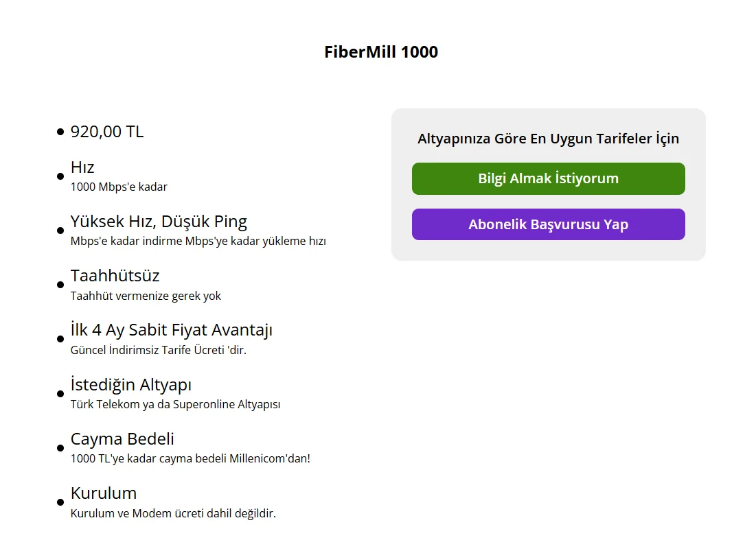Click the Altyapınıza Göre En Uygun Tarifeler heading
Viewport: 756px width, 540px height.
click(548, 139)
